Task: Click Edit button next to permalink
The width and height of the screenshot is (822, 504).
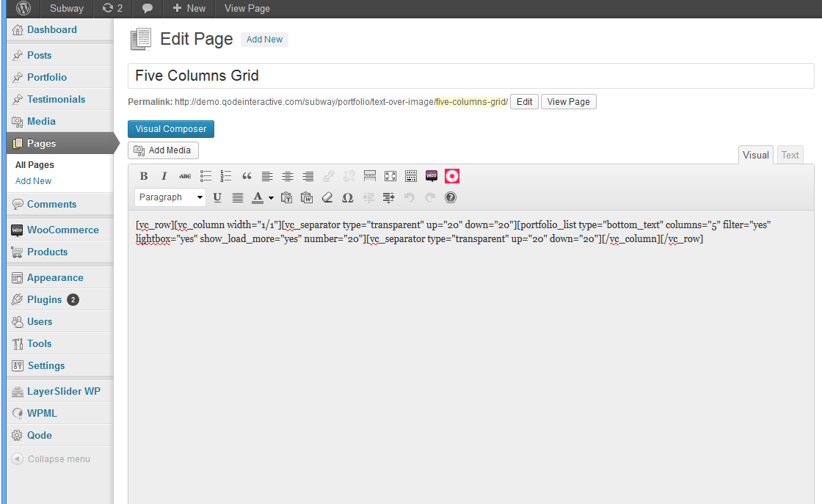Action: click(x=524, y=102)
